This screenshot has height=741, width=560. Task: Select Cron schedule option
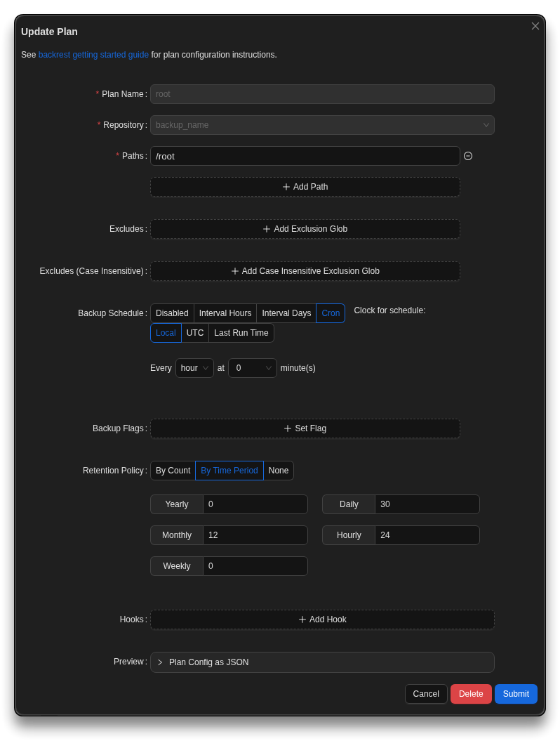(x=331, y=313)
